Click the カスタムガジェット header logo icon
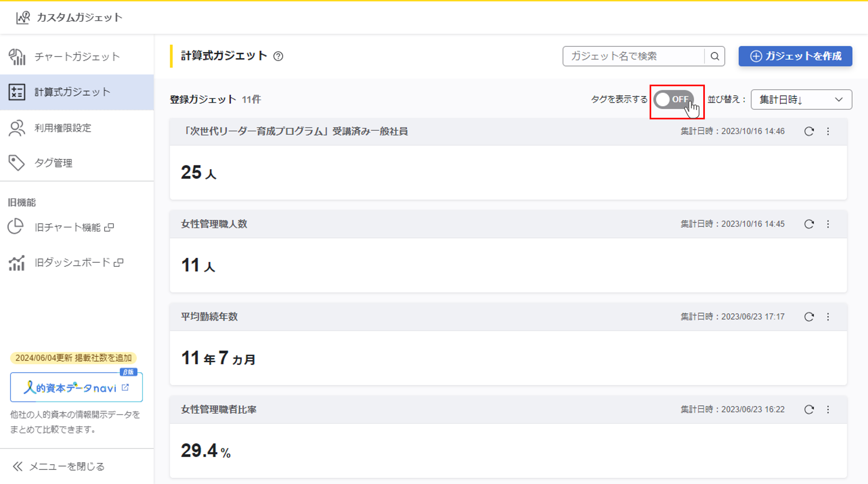The height and width of the screenshot is (484, 868). coord(23,18)
